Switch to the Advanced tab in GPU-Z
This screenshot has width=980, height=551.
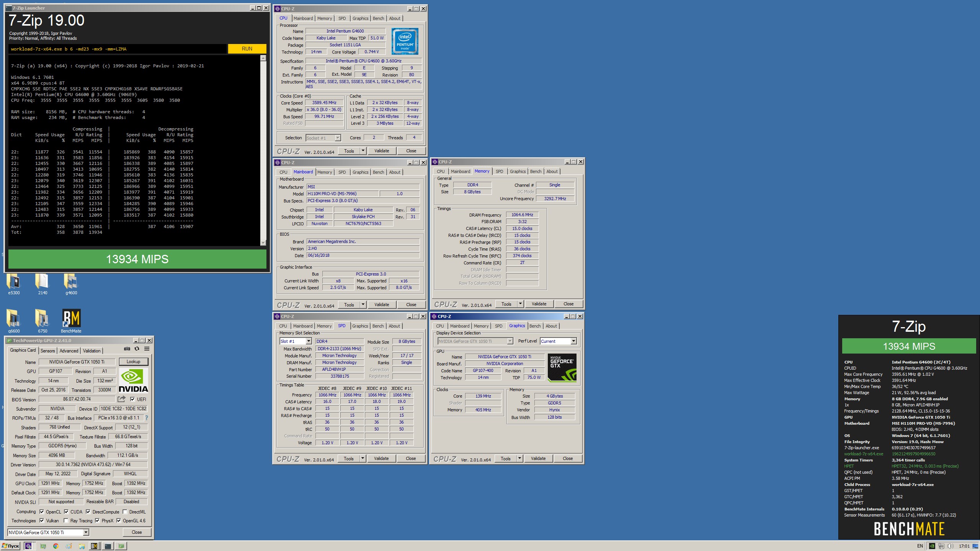coord(69,350)
